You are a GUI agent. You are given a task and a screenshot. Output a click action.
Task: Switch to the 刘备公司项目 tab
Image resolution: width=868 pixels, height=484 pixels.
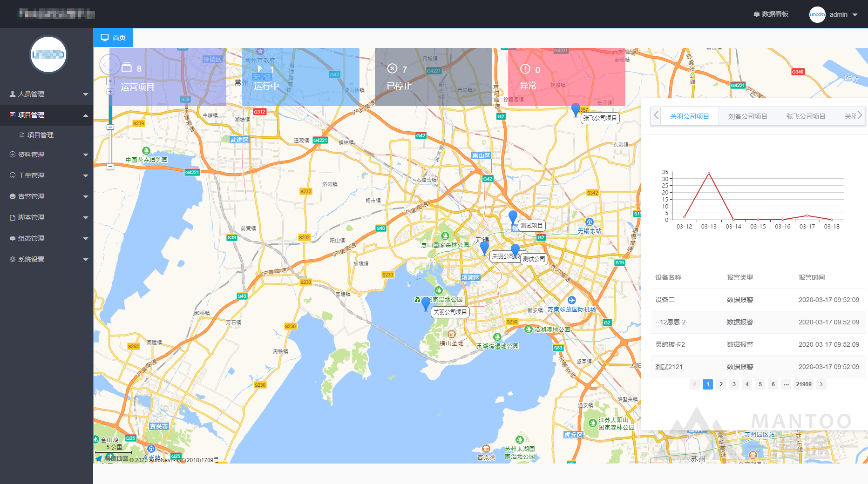click(x=747, y=116)
